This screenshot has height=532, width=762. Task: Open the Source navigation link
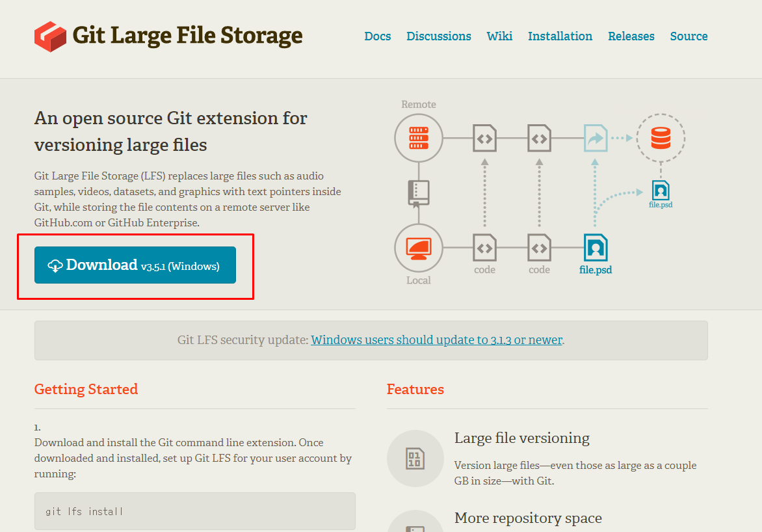coord(689,36)
